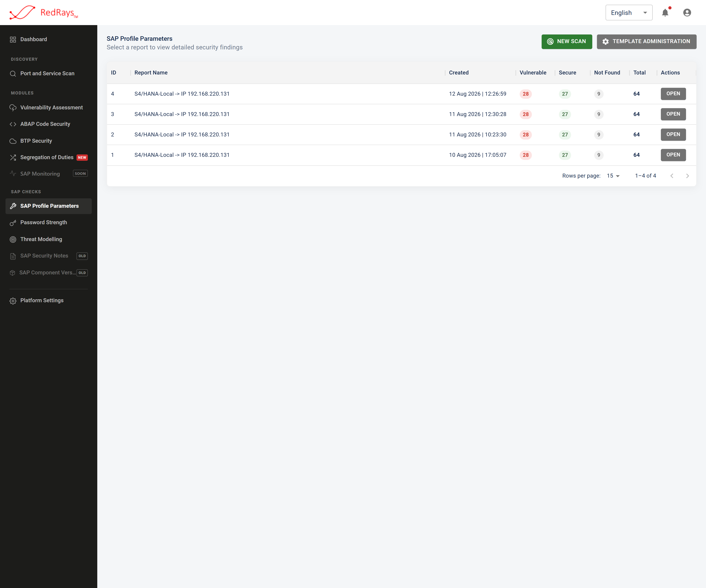Viewport: 706px width, 588px height.
Task: Click the Dashboard grid icon
Action: (x=13, y=39)
